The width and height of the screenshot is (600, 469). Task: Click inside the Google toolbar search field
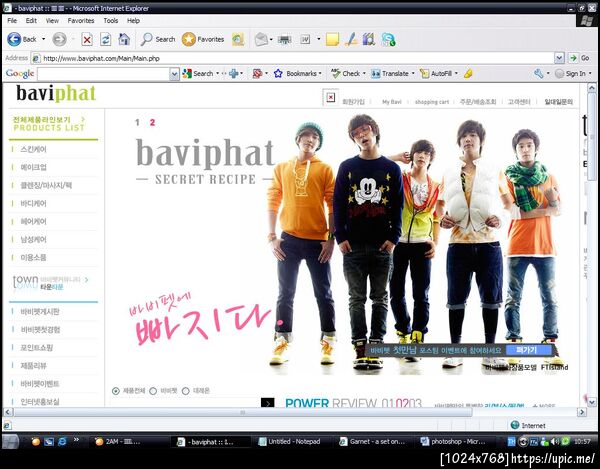click(x=103, y=74)
